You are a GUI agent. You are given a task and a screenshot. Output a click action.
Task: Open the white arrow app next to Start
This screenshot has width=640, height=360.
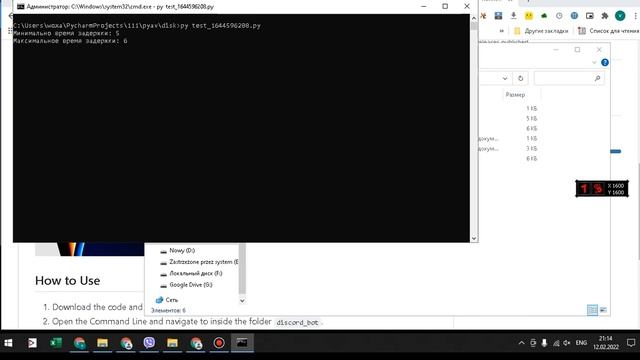coord(32,343)
